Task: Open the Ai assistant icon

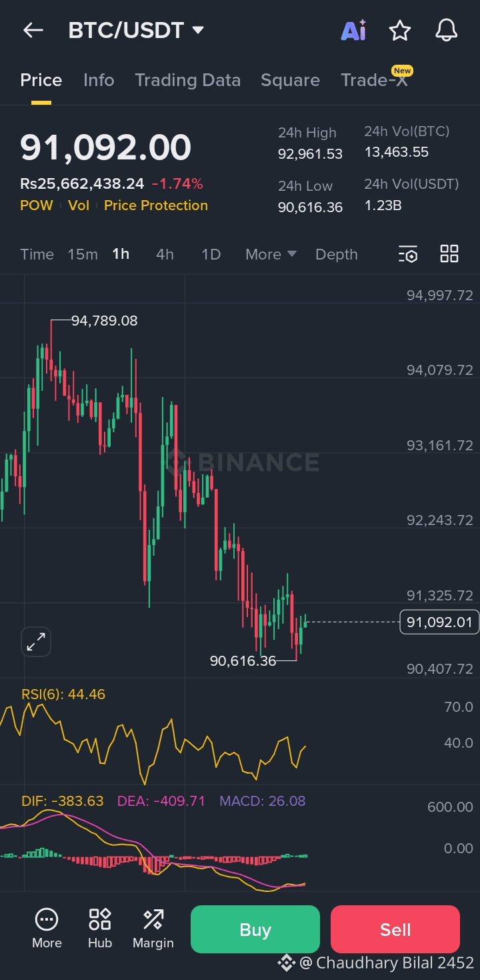Action: [353, 30]
